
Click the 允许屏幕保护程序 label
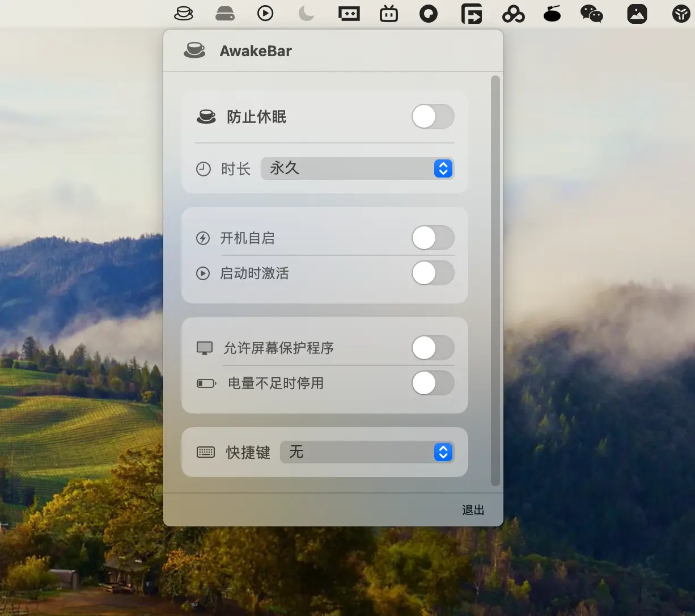(279, 348)
